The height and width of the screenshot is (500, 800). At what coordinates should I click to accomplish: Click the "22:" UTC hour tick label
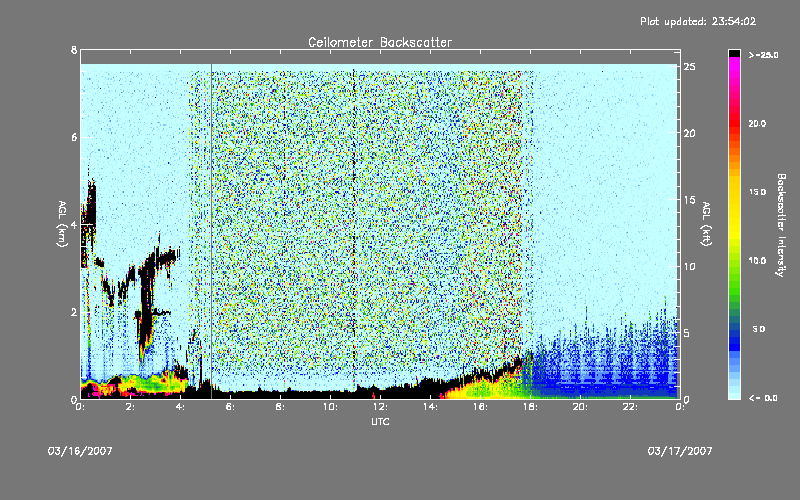pyautogui.click(x=630, y=407)
